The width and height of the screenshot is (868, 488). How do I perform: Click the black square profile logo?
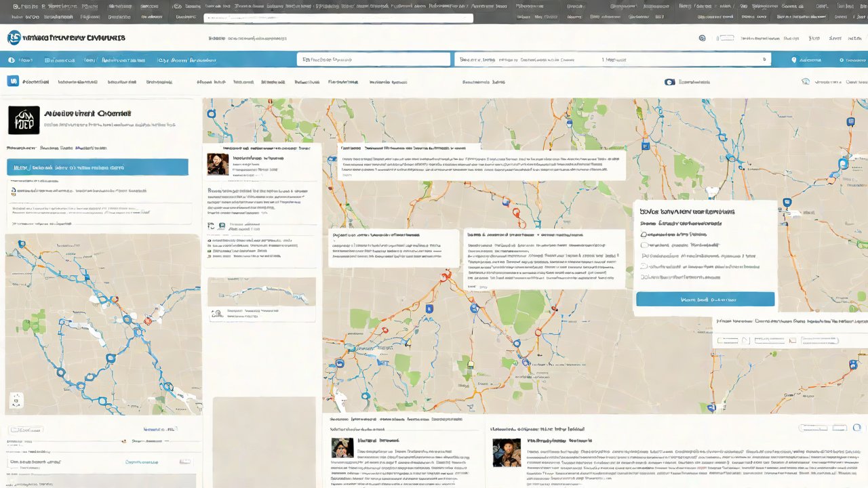[x=23, y=119]
